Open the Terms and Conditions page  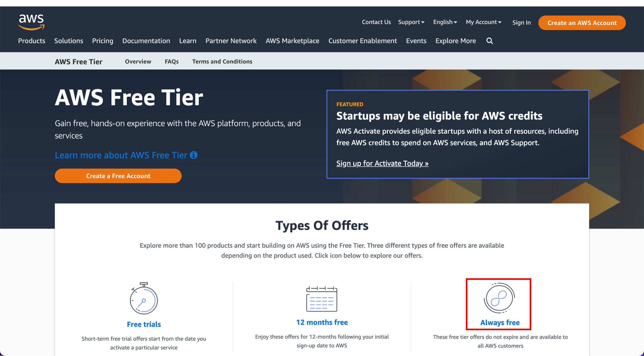tap(222, 61)
